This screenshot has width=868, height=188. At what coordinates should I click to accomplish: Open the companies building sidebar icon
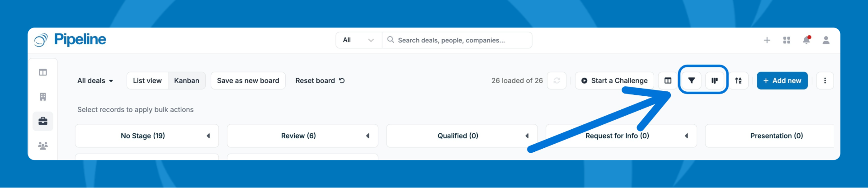43,97
